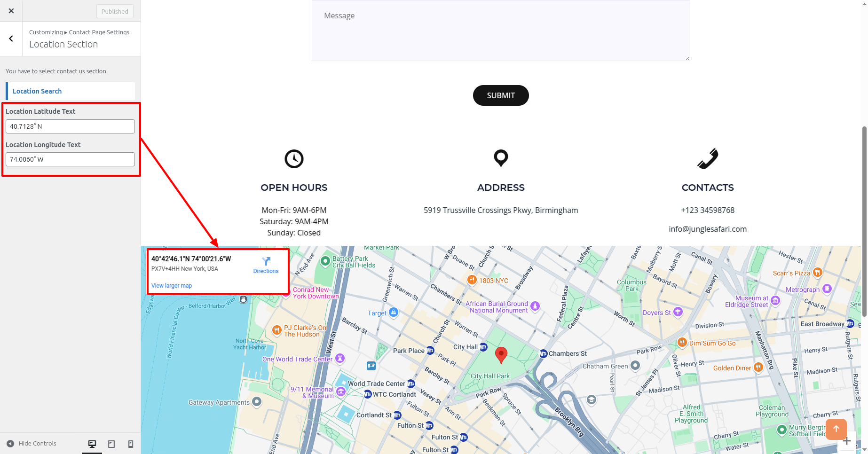Close the Customizer with the X icon
The image size is (868, 454).
pyautogui.click(x=11, y=11)
